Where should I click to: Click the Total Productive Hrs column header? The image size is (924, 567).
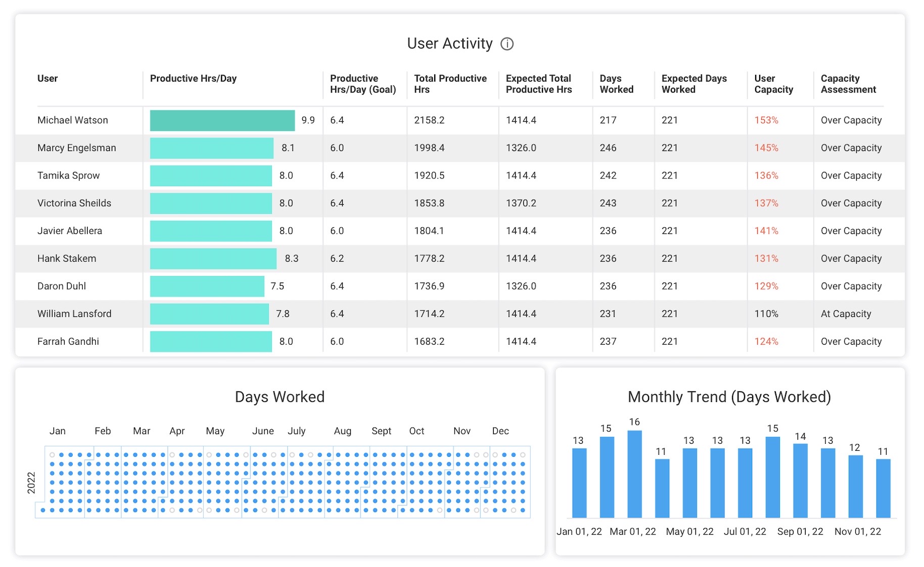(450, 84)
